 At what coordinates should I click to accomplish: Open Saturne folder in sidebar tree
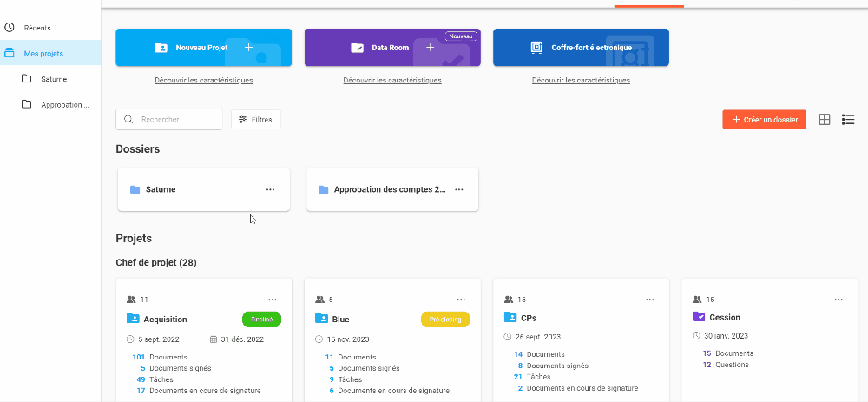[x=53, y=79]
